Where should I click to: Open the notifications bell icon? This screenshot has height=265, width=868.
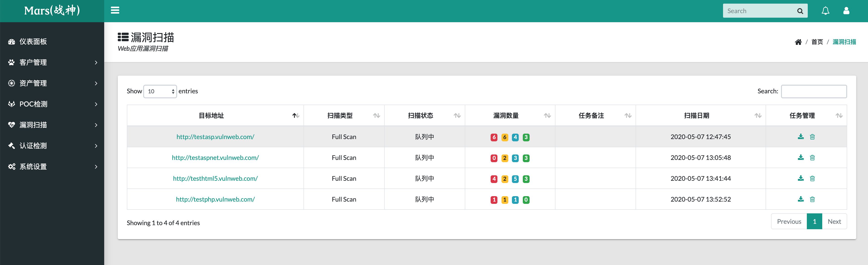coord(825,11)
